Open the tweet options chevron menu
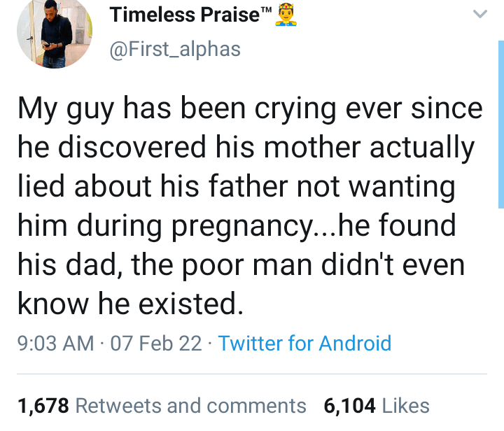The width and height of the screenshot is (504, 431). coord(479,15)
